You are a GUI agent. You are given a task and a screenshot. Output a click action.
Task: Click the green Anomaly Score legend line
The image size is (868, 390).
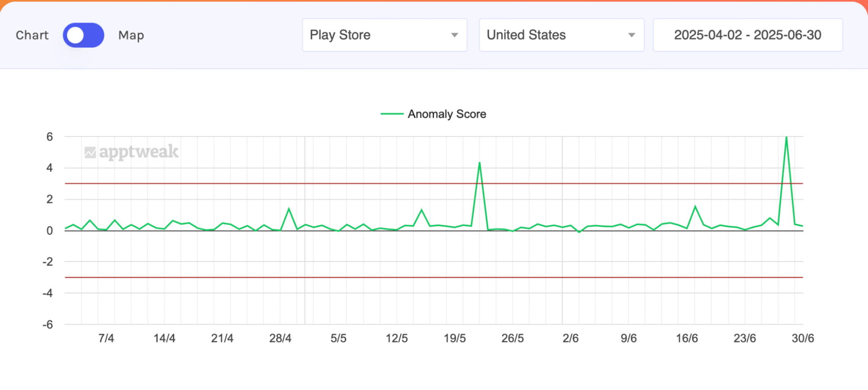392,114
